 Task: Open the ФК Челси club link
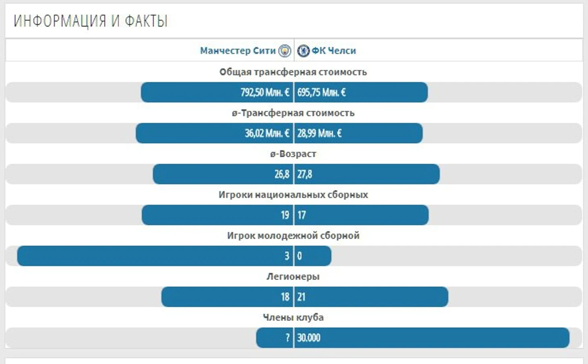pyautogui.click(x=334, y=51)
